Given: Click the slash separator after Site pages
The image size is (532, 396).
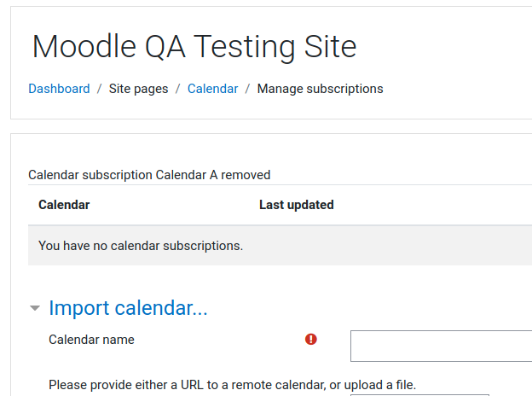Looking at the screenshot, I should click(x=178, y=89).
